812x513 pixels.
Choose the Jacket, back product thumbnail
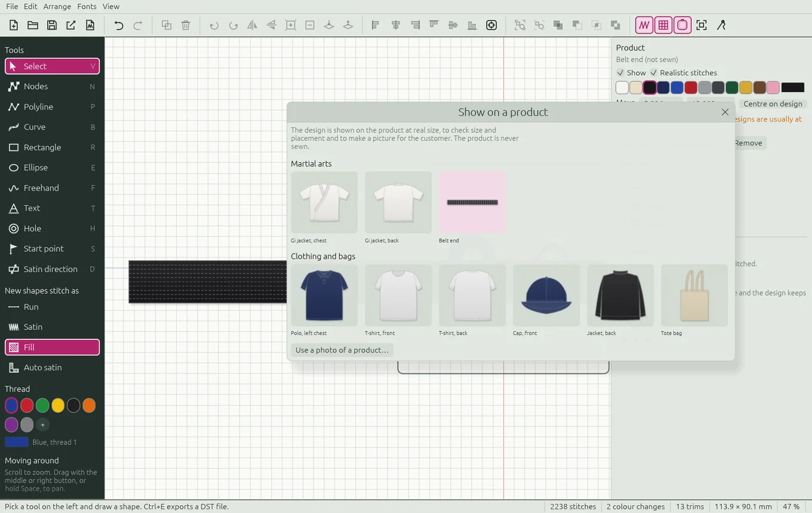(x=620, y=295)
